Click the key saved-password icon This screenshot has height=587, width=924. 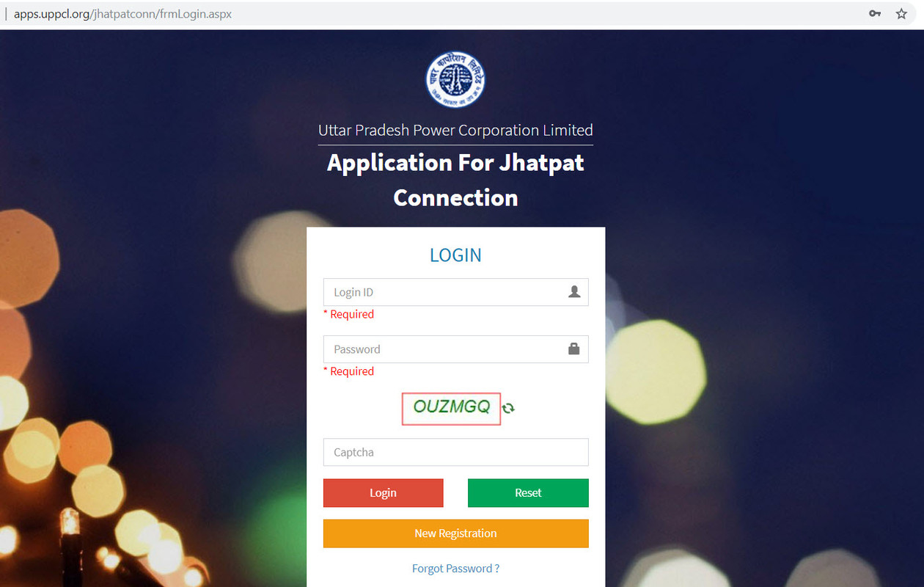(875, 13)
